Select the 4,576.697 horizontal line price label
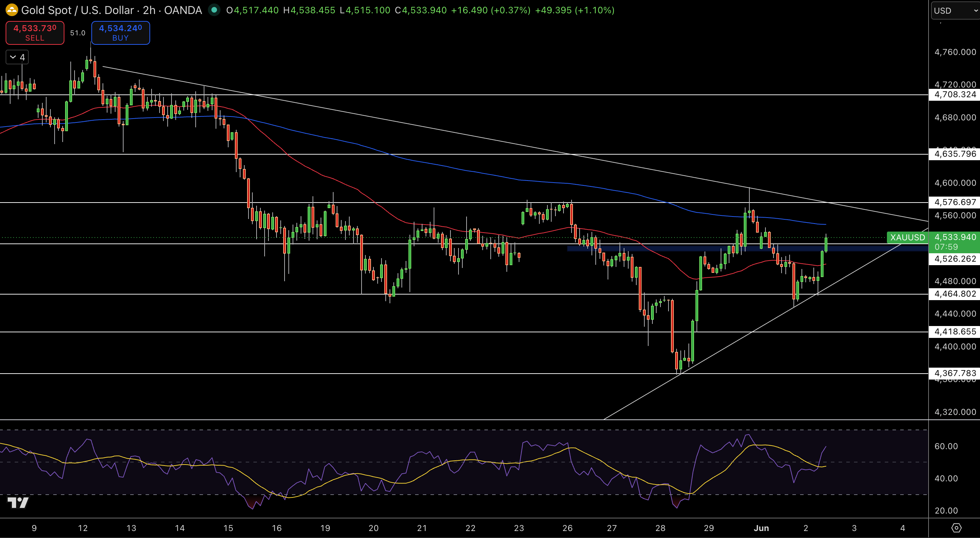Image resolution: width=980 pixels, height=538 pixels. [x=955, y=202]
